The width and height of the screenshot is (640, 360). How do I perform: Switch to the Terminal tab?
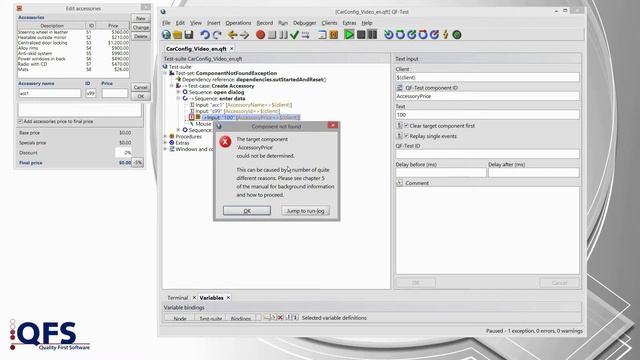(178, 298)
